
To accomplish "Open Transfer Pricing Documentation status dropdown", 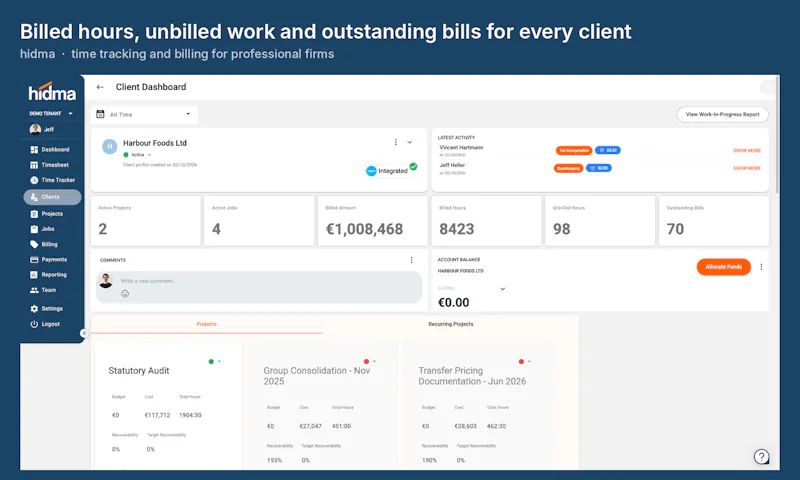I will coord(524,361).
